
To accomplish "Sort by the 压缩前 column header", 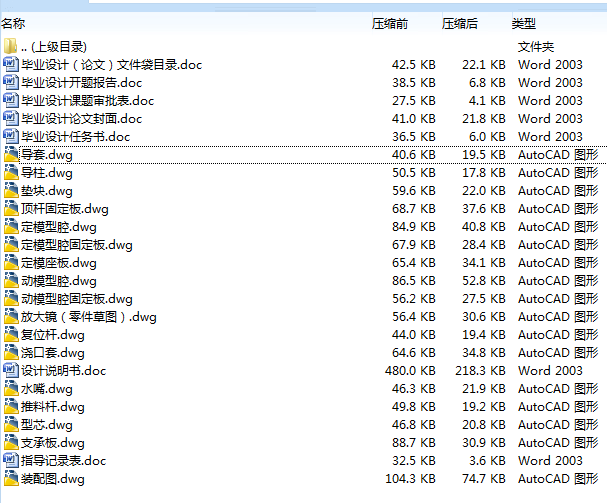I will [390, 24].
